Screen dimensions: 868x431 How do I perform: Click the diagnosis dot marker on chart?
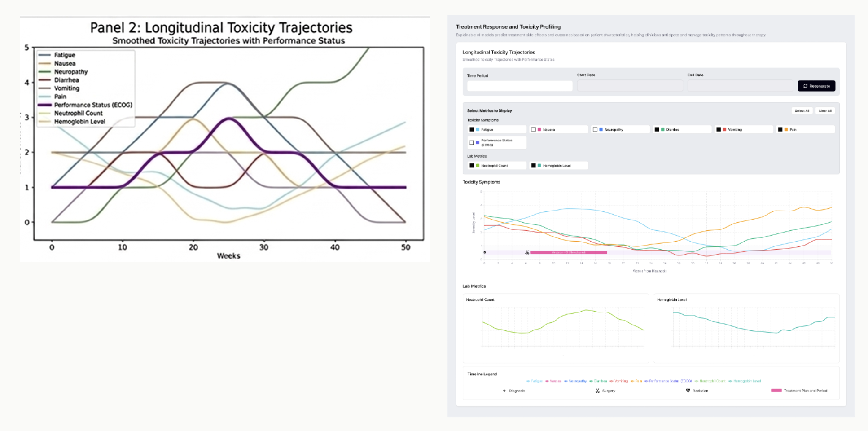pyautogui.click(x=485, y=252)
